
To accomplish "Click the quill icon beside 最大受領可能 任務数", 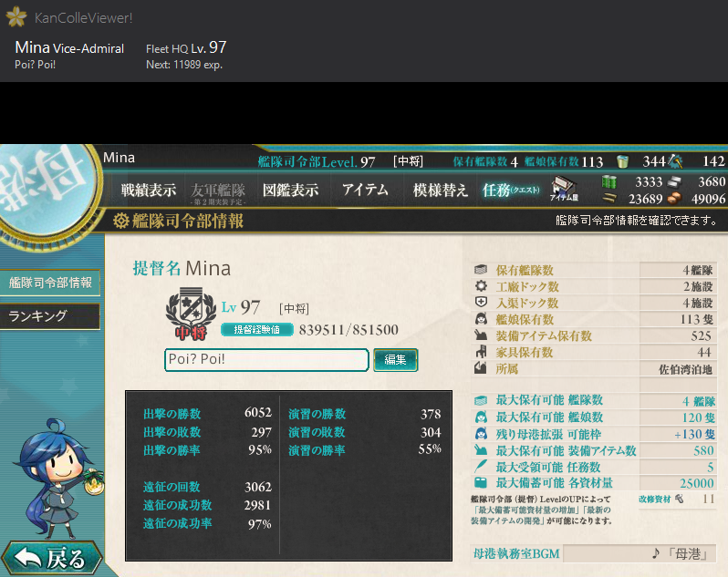I will tap(481, 466).
